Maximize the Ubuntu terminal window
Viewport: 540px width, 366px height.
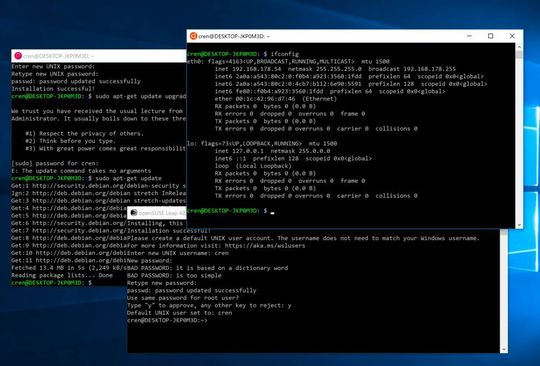click(491, 36)
